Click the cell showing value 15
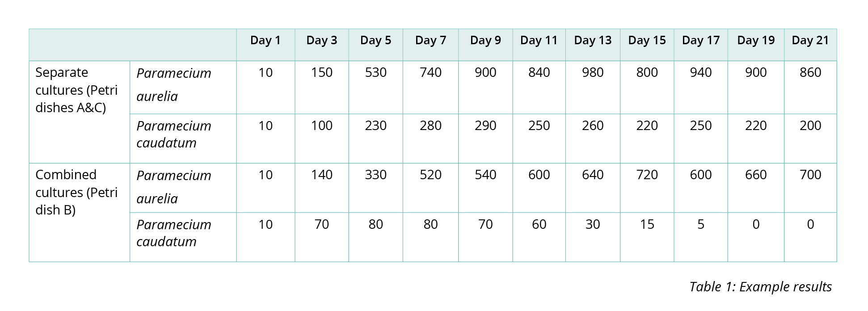 (647, 224)
